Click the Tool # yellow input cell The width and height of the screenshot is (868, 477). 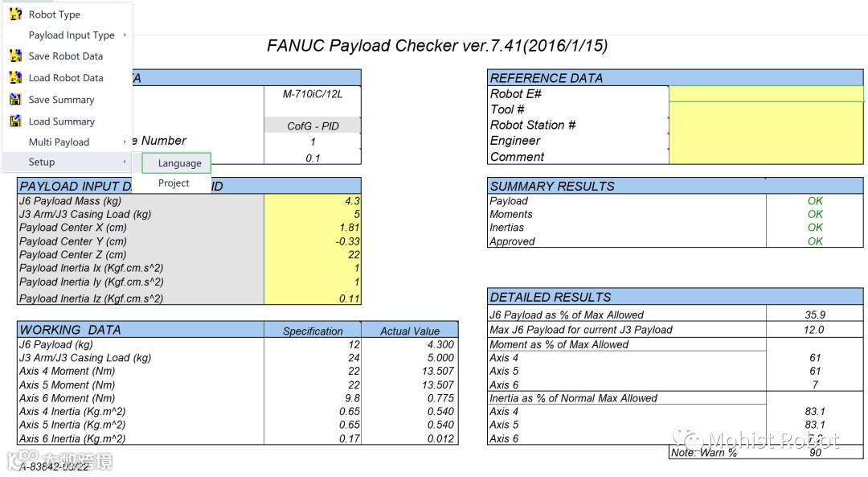[766, 109]
